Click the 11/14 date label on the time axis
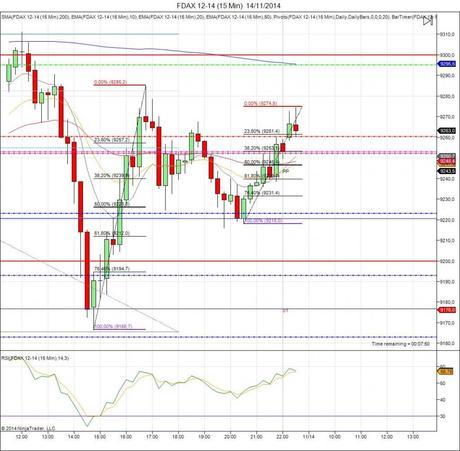This screenshot has width=460, height=451. [x=309, y=436]
